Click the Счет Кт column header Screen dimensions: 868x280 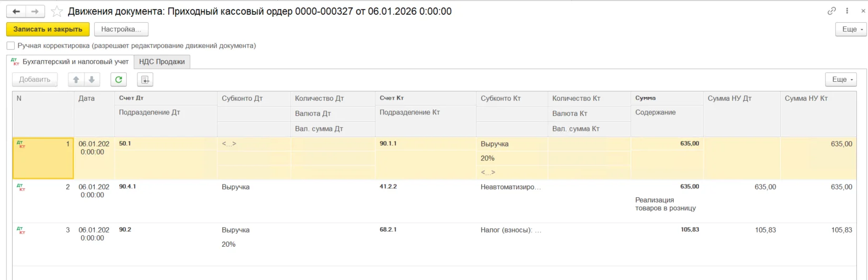tap(425, 98)
